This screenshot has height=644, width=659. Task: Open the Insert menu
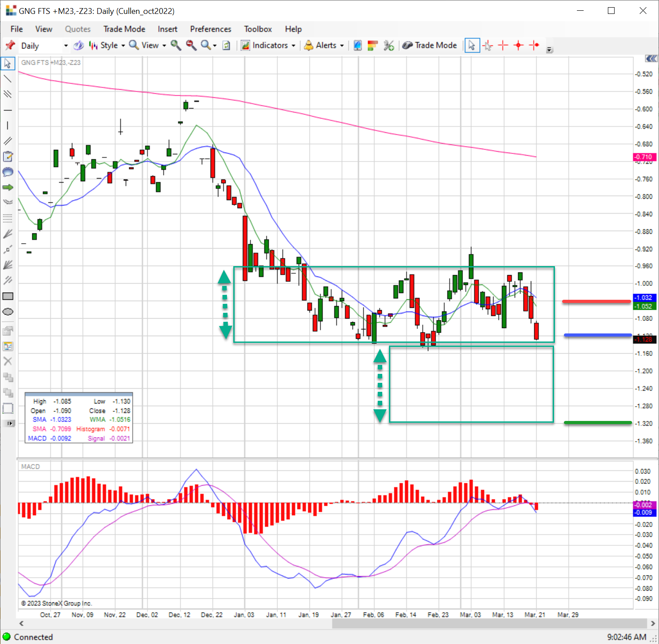[x=167, y=29]
